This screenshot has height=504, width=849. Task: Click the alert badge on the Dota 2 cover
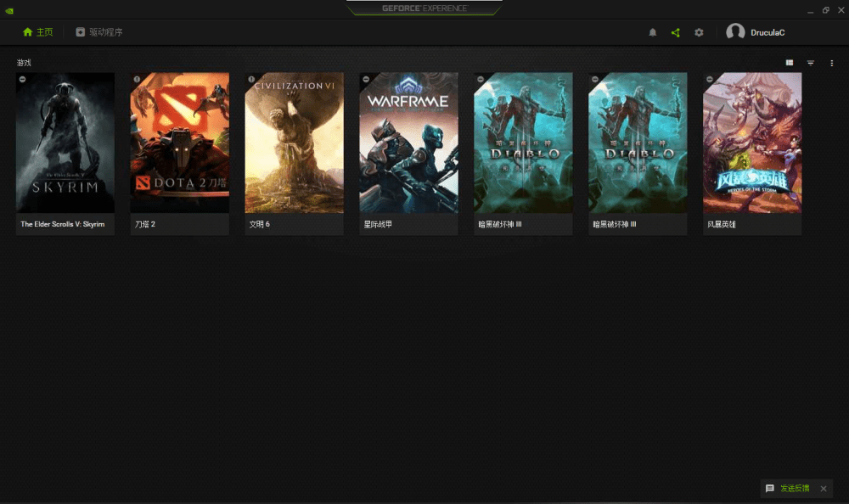click(137, 79)
